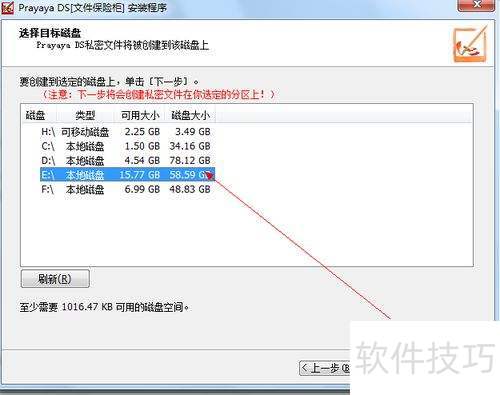Screen dimensions: 500x395
Task: Click the installer logo image in header
Action: click(x=470, y=44)
